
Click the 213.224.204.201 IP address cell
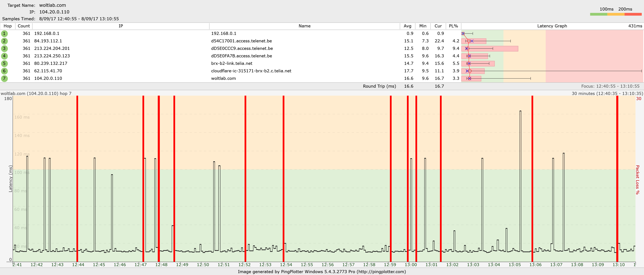[x=52, y=48]
